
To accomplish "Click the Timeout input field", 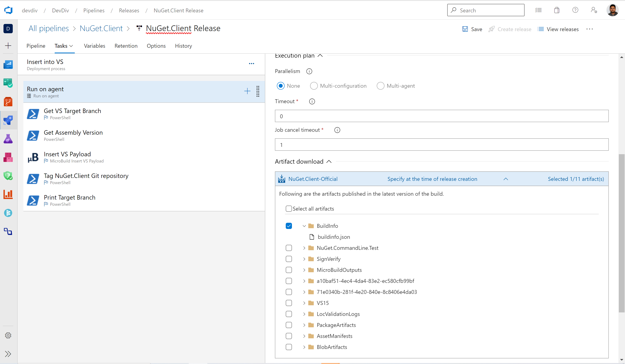I will (441, 116).
